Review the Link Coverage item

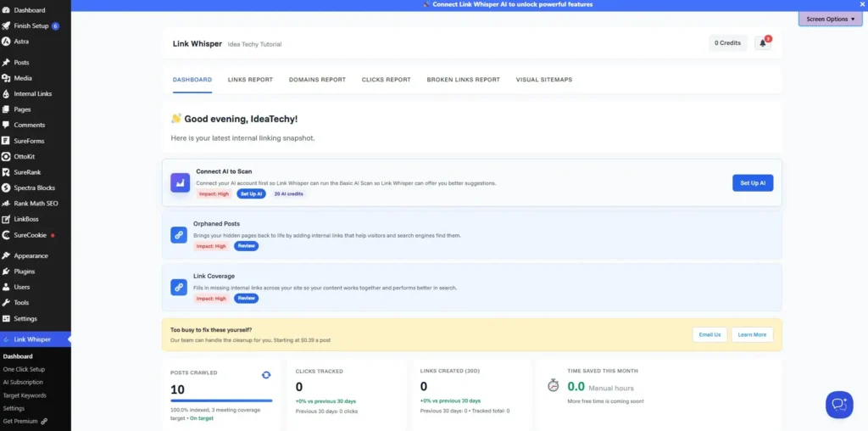(x=247, y=298)
